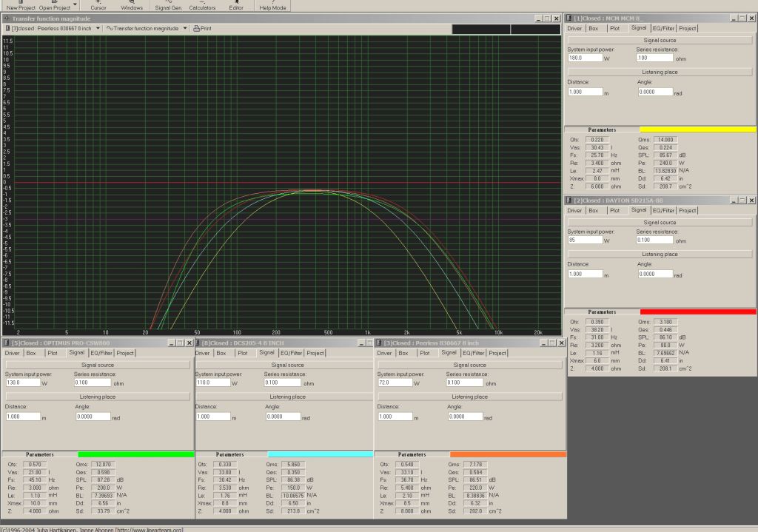Click the Pe value 220.0 in Peerless parameters

coord(475,488)
